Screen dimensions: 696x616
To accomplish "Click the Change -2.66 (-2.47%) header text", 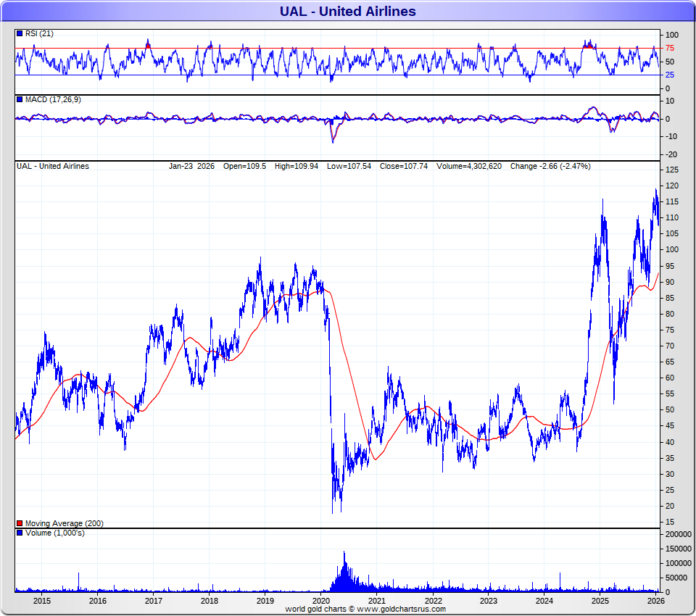I will click(550, 166).
